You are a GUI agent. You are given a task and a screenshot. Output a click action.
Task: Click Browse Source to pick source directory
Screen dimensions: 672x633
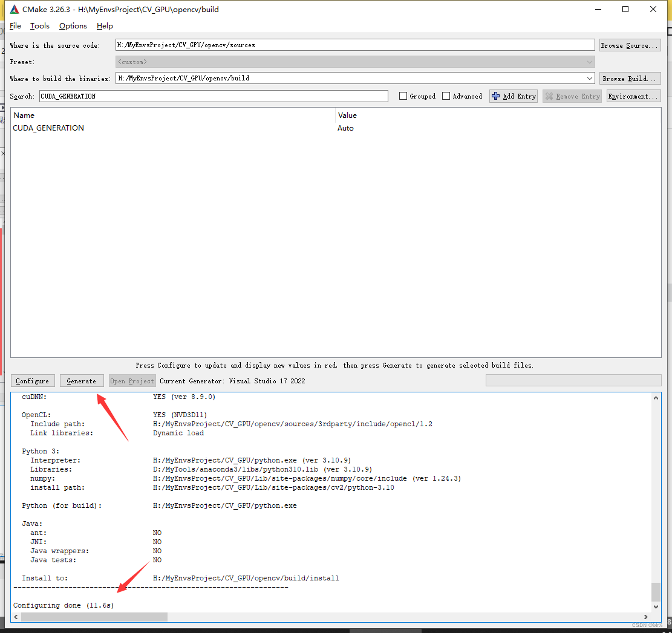(630, 45)
